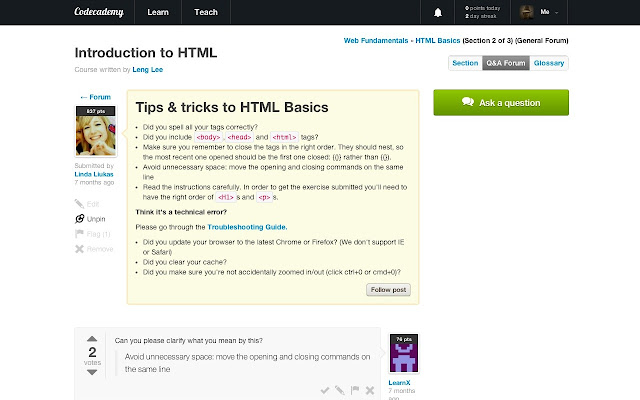The width and height of the screenshot is (640, 400).
Task: Open the Teach menu
Action: point(206,13)
